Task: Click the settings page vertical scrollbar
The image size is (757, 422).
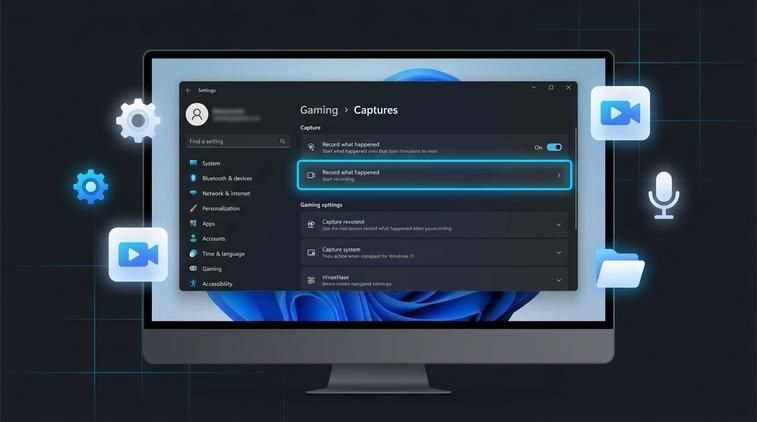Action: (x=575, y=179)
